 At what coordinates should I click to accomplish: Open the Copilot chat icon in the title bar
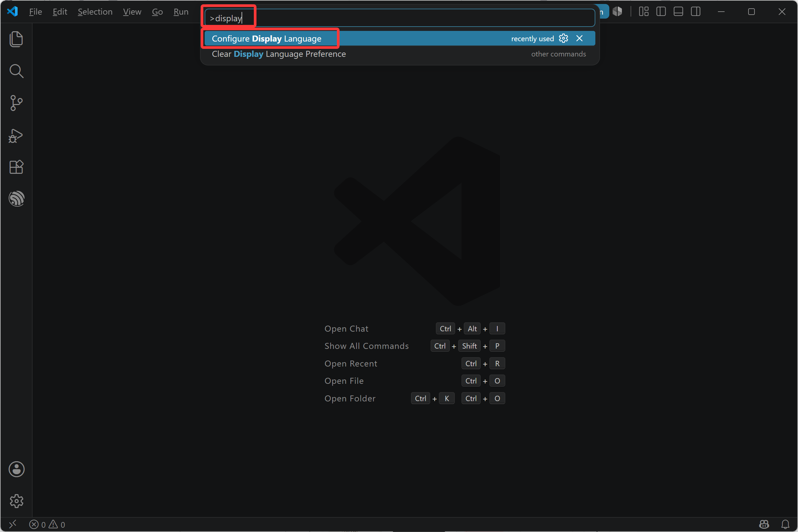[617, 12]
